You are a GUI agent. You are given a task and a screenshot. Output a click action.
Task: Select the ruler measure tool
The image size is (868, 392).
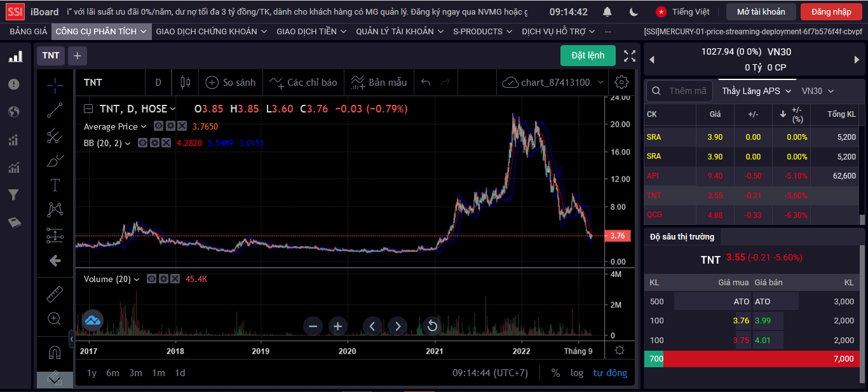[55, 294]
